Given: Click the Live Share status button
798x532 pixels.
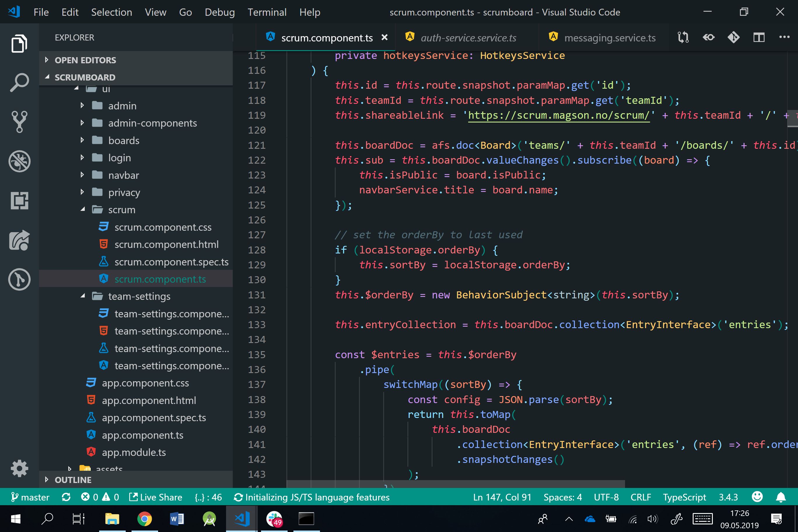Looking at the screenshot, I should pyautogui.click(x=156, y=497).
